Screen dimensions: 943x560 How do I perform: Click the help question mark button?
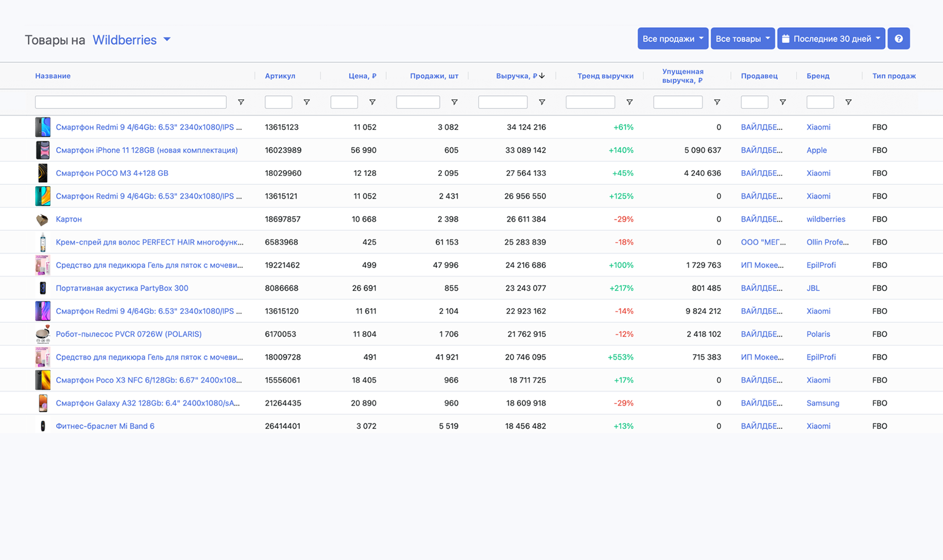coord(898,39)
